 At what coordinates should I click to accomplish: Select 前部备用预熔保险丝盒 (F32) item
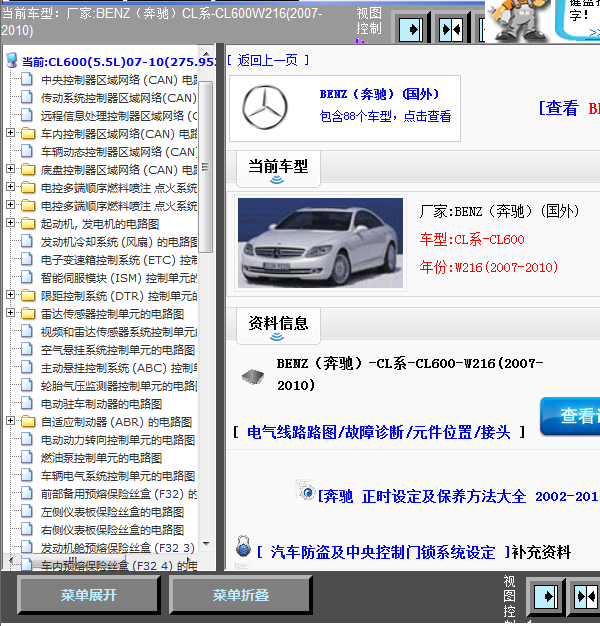point(119,494)
